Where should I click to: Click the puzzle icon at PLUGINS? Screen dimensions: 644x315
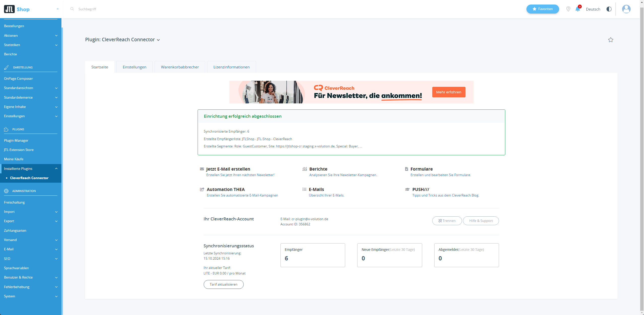[x=6, y=129]
